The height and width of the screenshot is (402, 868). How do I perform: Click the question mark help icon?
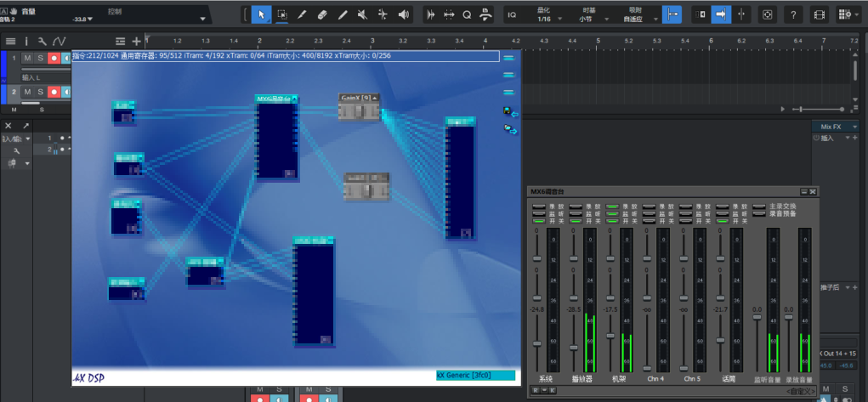792,14
